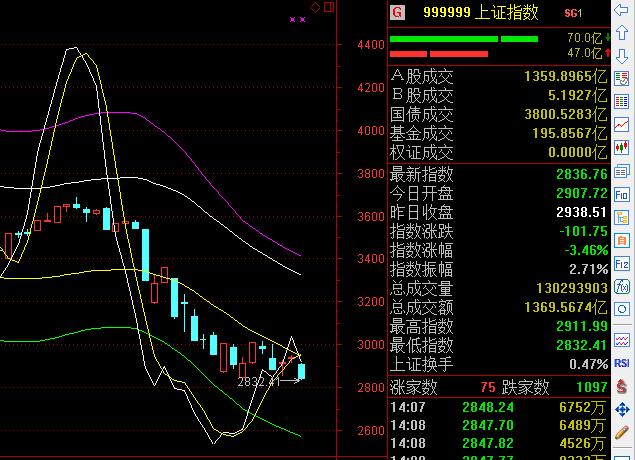Viewport: 635px width, 460px height.
Task: Open the f(x) formula manager icon
Action: point(622,287)
